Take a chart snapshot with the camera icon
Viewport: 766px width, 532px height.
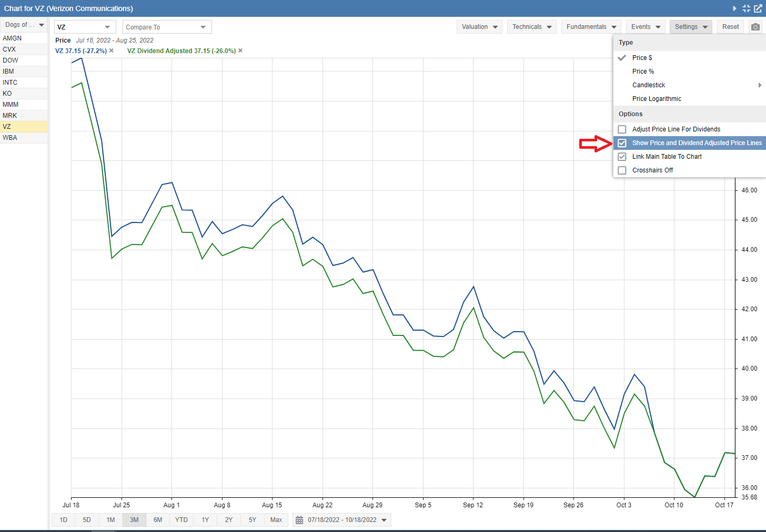pos(755,27)
